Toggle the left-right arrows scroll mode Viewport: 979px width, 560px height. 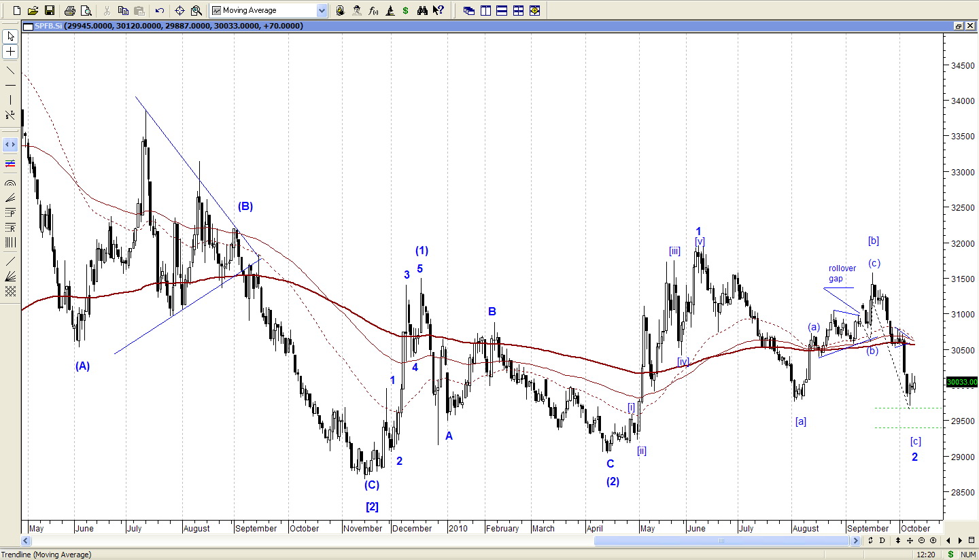[x=10, y=145]
